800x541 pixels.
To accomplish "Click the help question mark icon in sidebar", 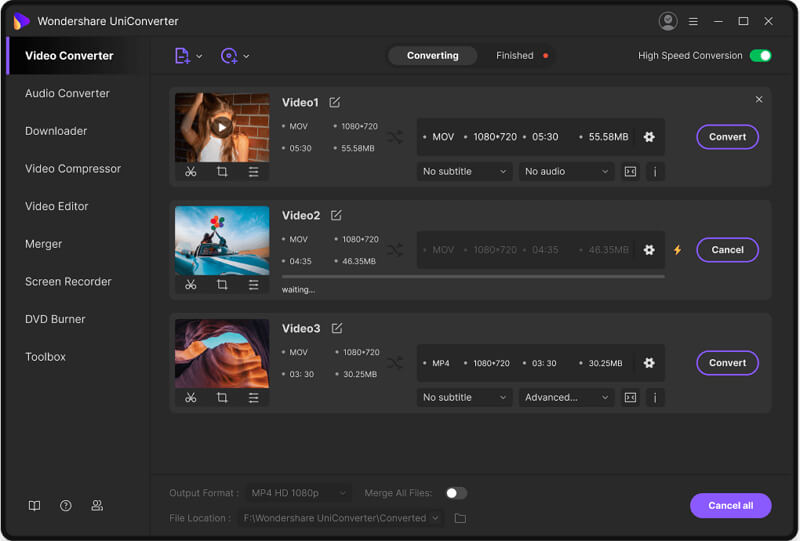I will 66,506.
